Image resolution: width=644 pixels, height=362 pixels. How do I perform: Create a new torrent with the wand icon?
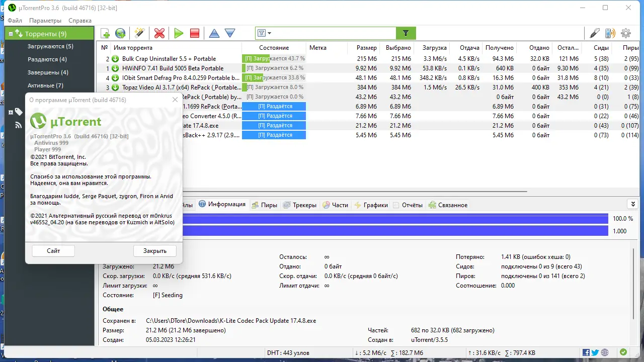click(x=139, y=33)
